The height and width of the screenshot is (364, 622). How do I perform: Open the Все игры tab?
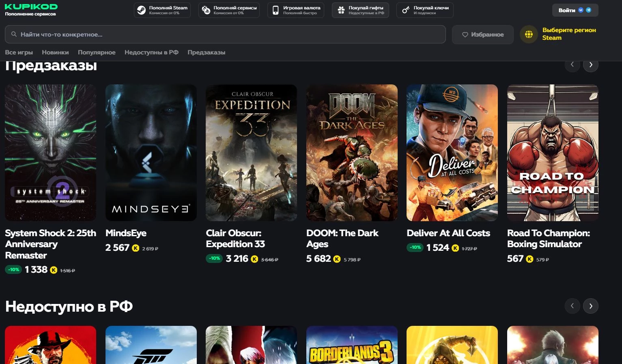pyautogui.click(x=19, y=52)
